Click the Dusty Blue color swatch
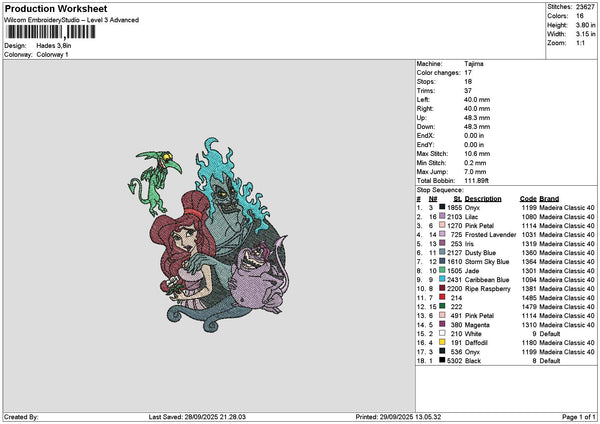The image size is (600, 424). [442, 252]
